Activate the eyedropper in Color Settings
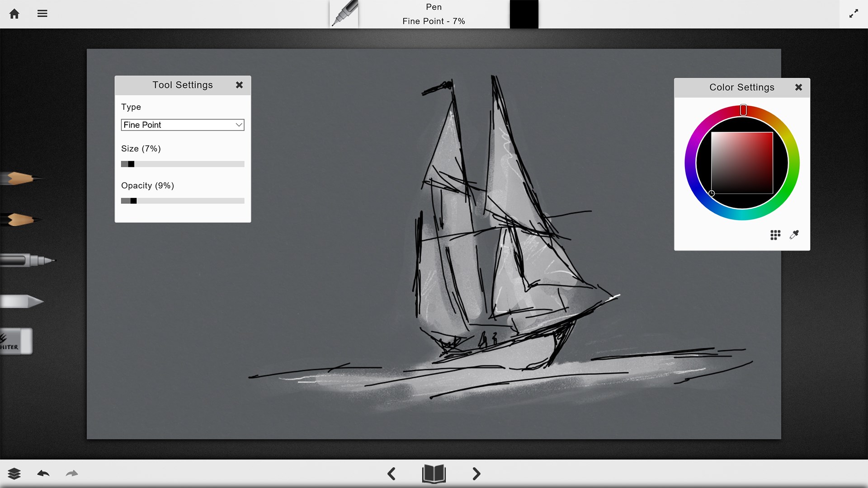The width and height of the screenshot is (868, 488). click(794, 235)
